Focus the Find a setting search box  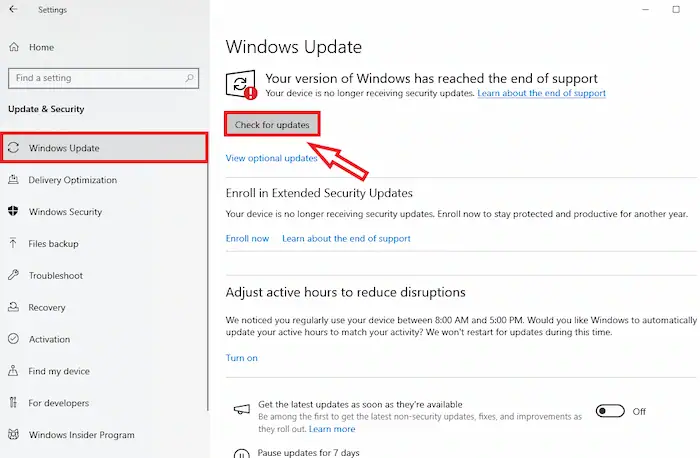[103, 78]
